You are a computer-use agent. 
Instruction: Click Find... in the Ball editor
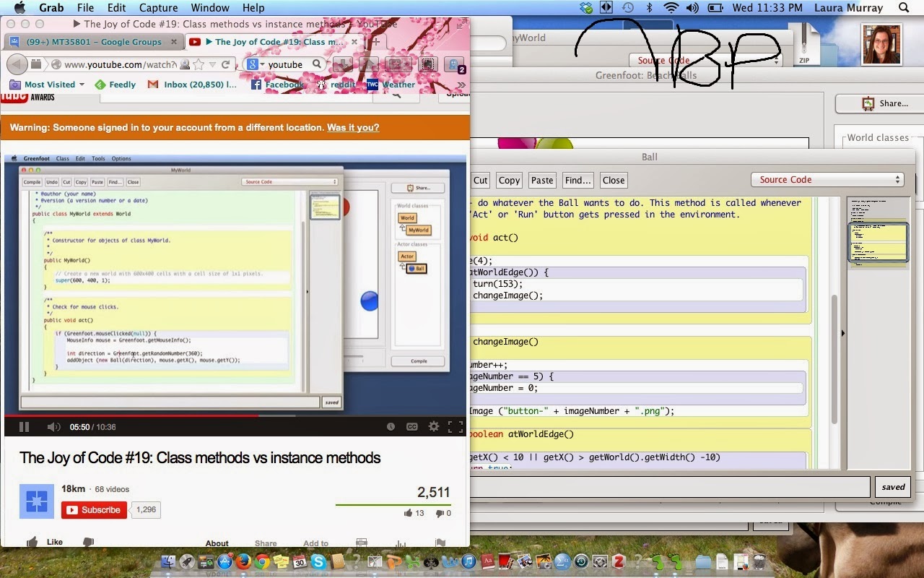(x=578, y=180)
